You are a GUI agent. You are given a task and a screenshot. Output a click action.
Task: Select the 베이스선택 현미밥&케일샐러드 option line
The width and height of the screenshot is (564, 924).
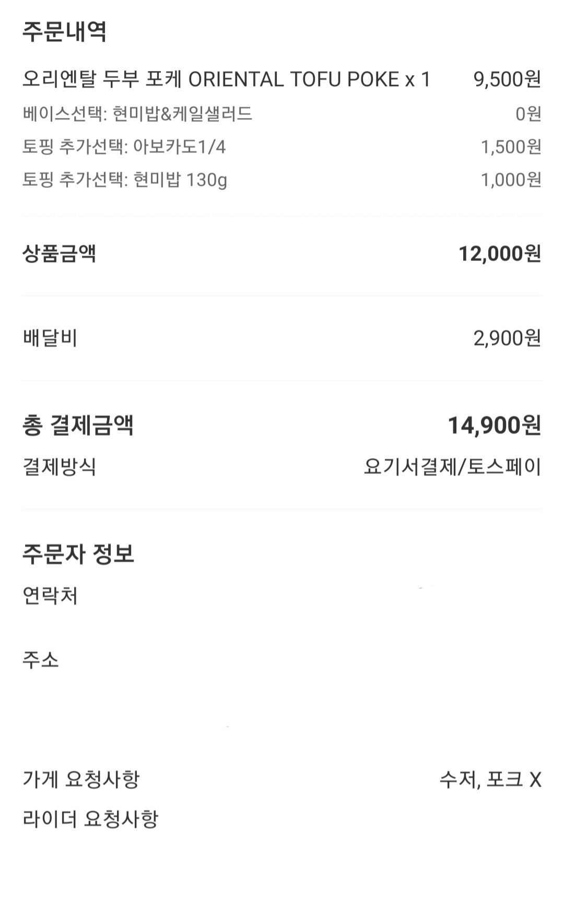point(137,114)
